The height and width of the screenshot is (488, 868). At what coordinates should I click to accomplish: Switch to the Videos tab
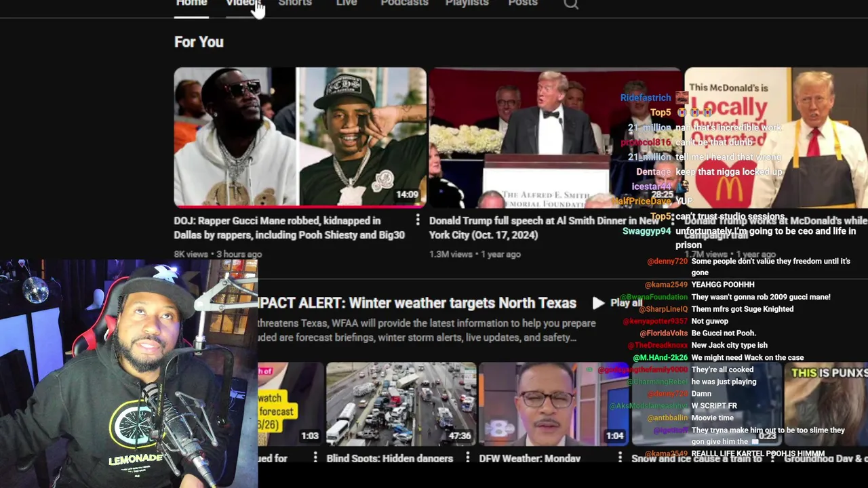243,3
